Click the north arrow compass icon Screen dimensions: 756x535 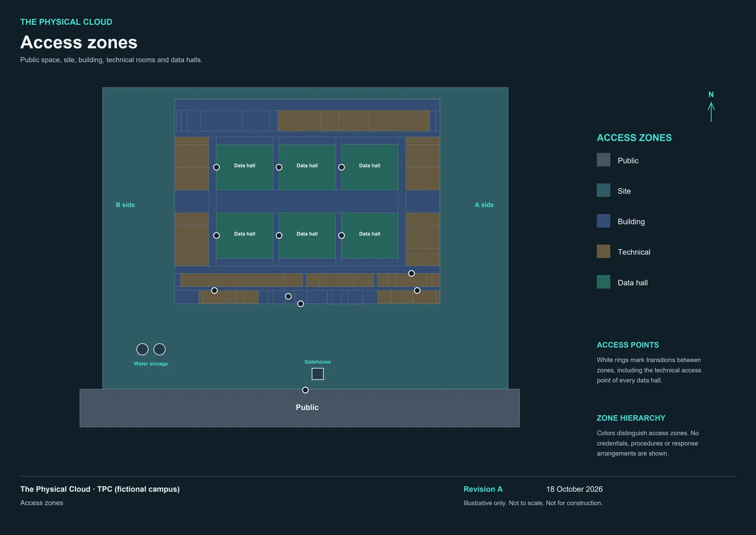pos(711,112)
